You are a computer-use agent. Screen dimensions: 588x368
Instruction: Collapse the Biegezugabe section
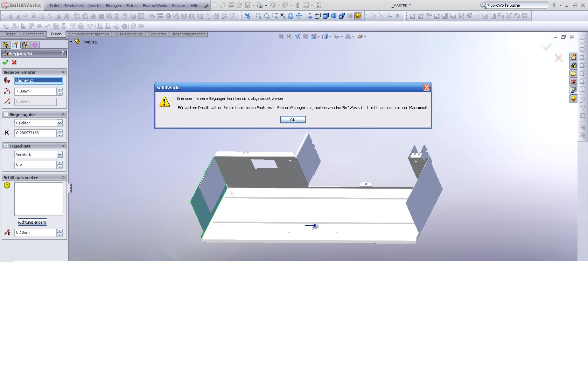tap(63, 115)
